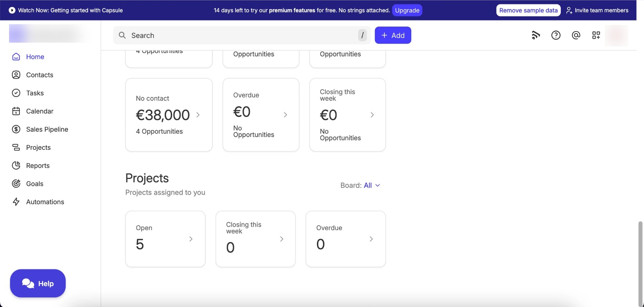This screenshot has width=644, height=307.
Task: Expand the No contact €38,000 chevron
Action: tap(198, 115)
